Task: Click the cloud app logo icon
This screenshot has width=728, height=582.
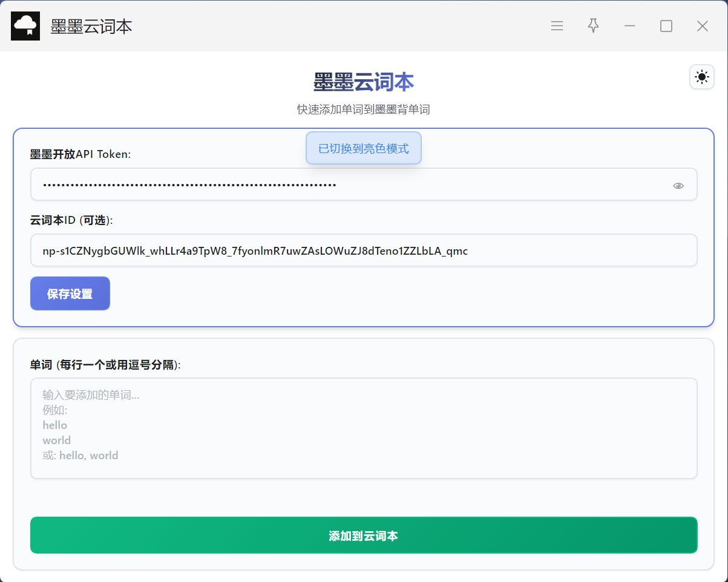Action: click(x=25, y=26)
